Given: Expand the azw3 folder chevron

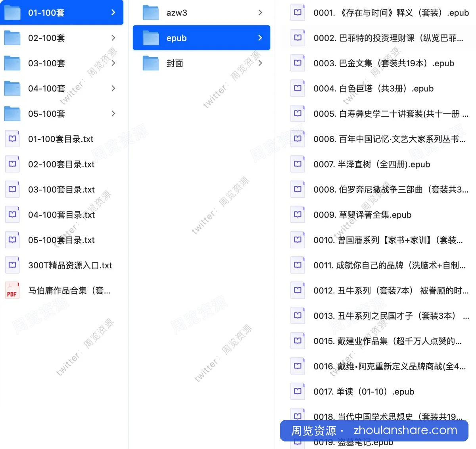Looking at the screenshot, I should 260,13.
